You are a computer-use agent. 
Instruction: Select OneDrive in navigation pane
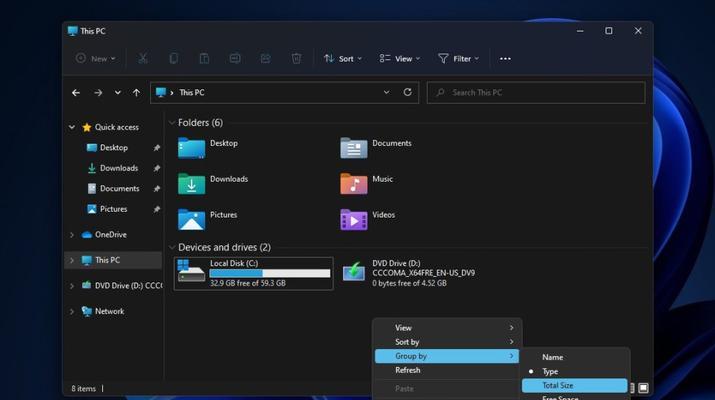[110, 235]
